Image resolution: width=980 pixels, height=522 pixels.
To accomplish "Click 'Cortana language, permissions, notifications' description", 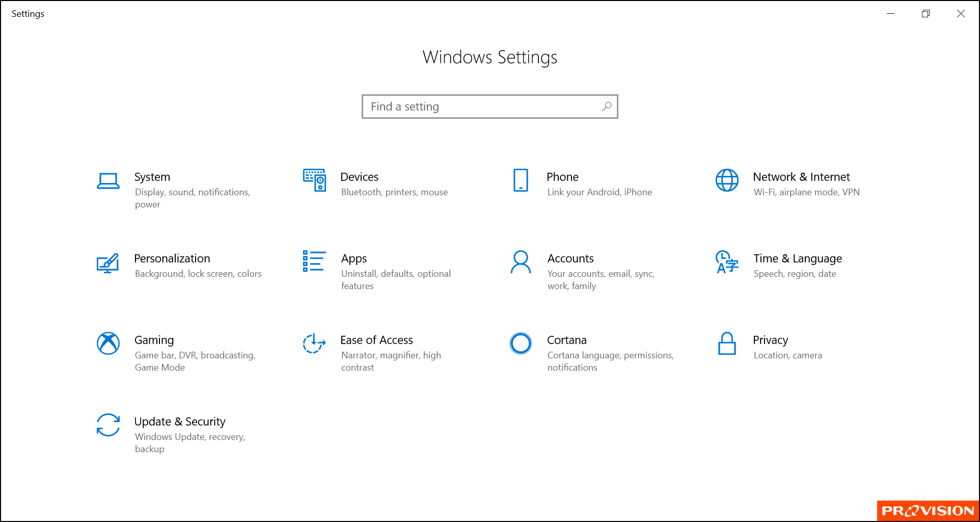I will (x=611, y=361).
